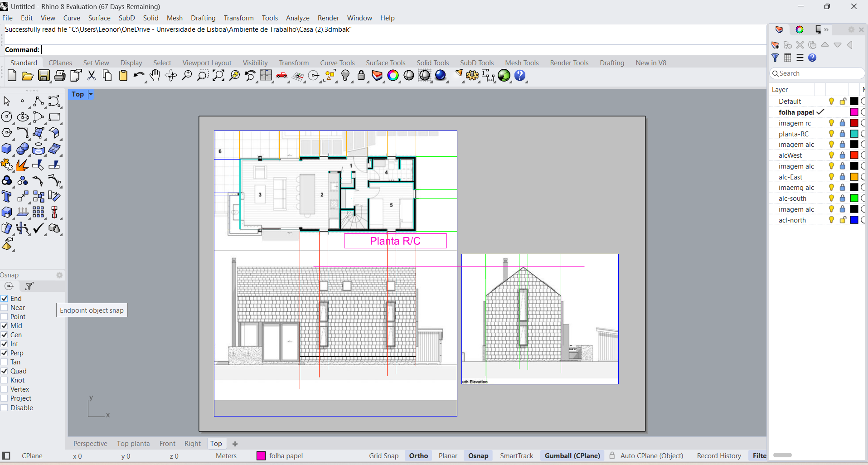Toggle Ortho in the status bar
This screenshot has height=465, width=868.
pyautogui.click(x=418, y=456)
